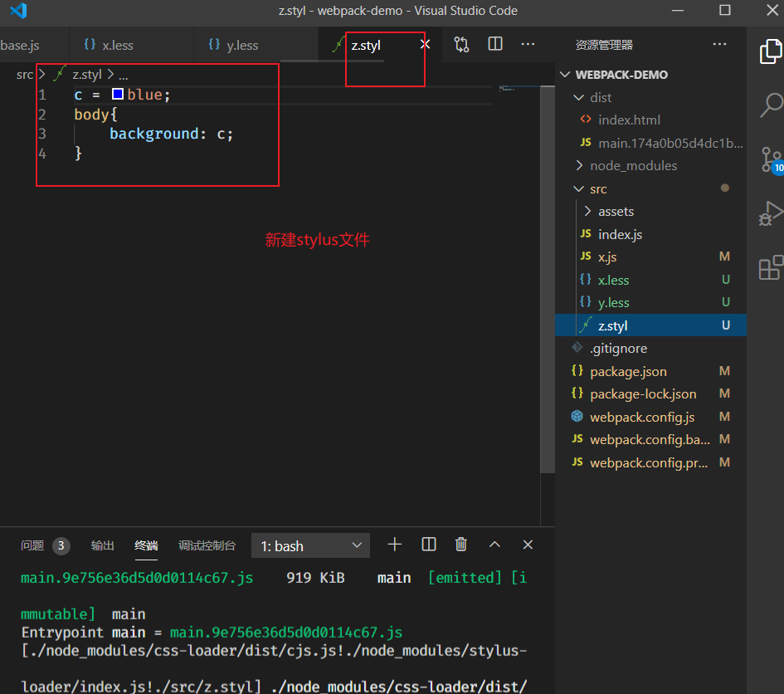Create a new terminal with plus icon
The height and width of the screenshot is (694, 784).
click(395, 545)
